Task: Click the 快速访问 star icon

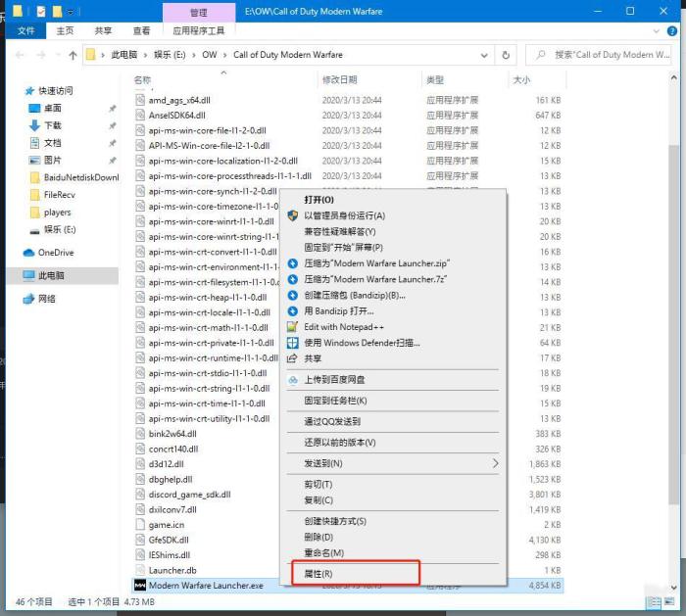Action: pyautogui.click(x=29, y=91)
